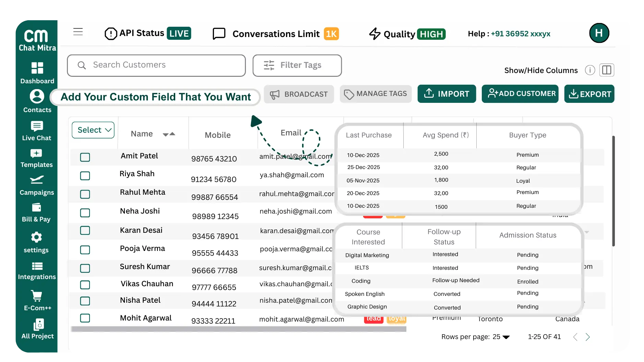The width and height of the screenshot is (644, 362).
Task: Open the Campaigns panel
Action: click(37, 185)
